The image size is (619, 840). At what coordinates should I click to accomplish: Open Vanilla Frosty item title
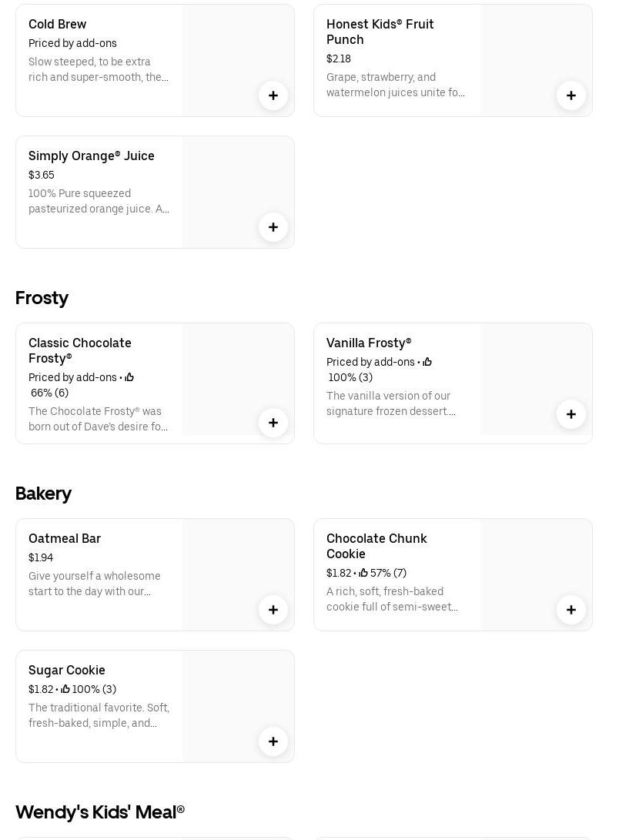[369, 343]
